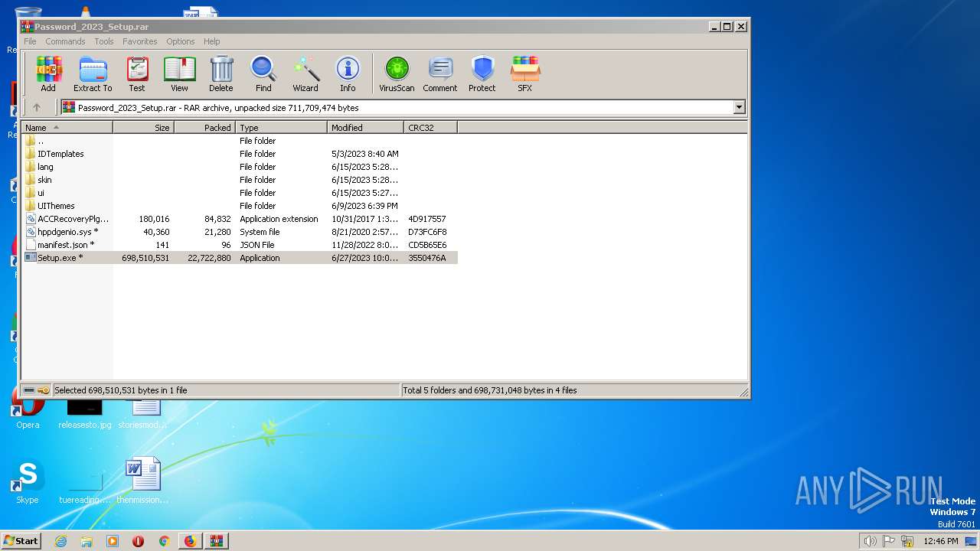The image size is (980, 551).
Task: Launch the Wizard tool
Action: click(x=305, y=74)
